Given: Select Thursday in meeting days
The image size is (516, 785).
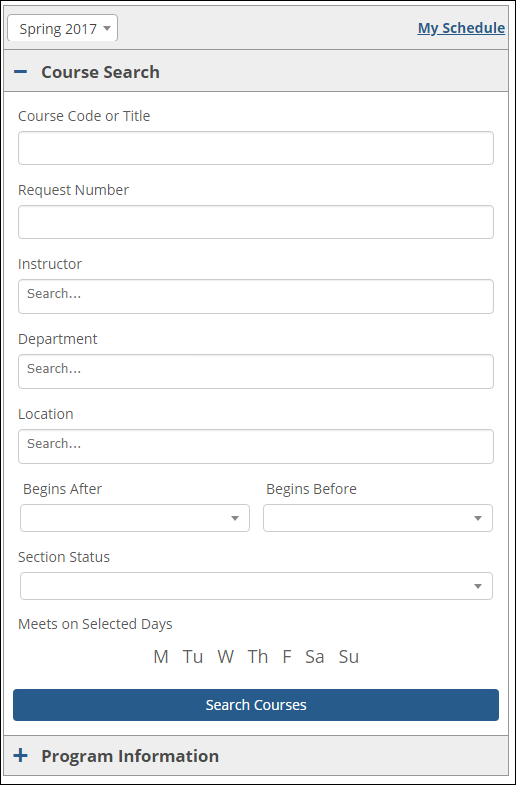Looking at the screenshot, I should (258, 656).
